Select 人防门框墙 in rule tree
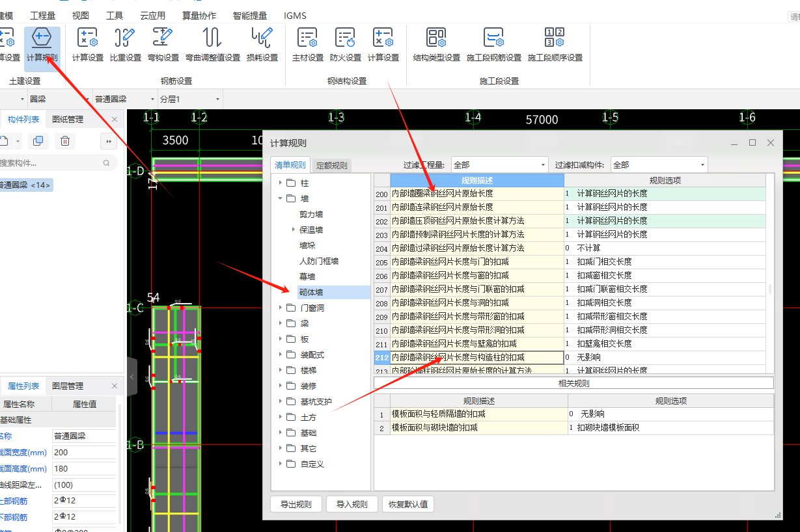Screen dimensions: 800x532 [319, 261]
